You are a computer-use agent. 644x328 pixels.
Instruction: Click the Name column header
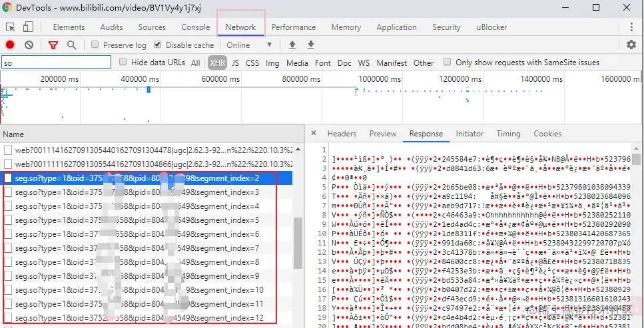tap(152, 134)
